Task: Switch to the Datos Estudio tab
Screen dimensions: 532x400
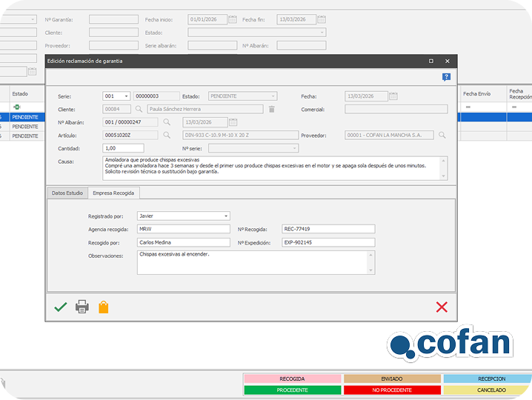Action: pos(67,193)
